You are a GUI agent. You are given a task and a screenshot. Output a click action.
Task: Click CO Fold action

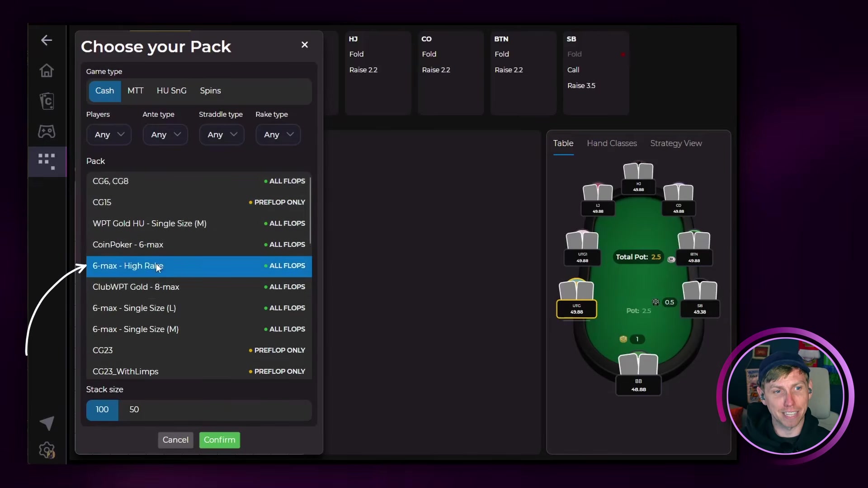click(429, 54)
